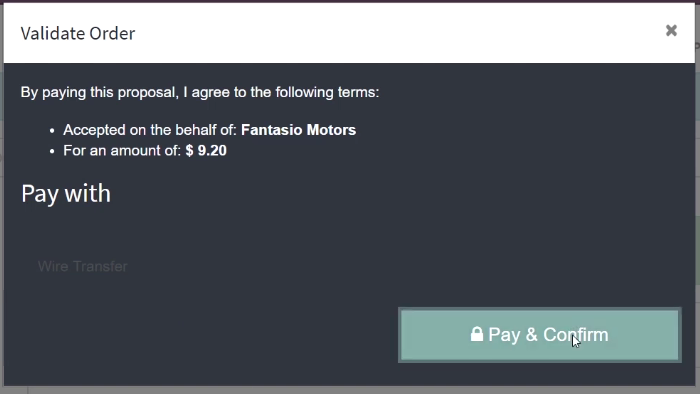Click the word 'Confirm' on the green button
This screenshot has height=394, width=700.
click(576, 335)
